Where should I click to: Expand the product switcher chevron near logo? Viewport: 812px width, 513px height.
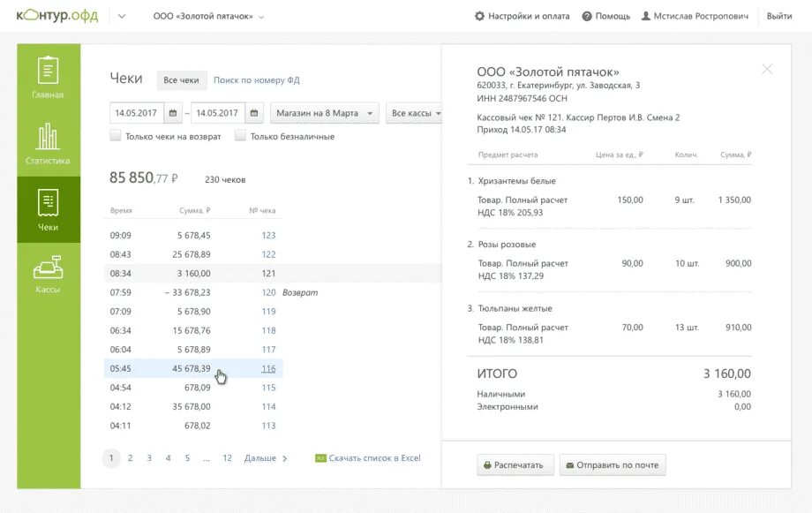coord(122,16)
